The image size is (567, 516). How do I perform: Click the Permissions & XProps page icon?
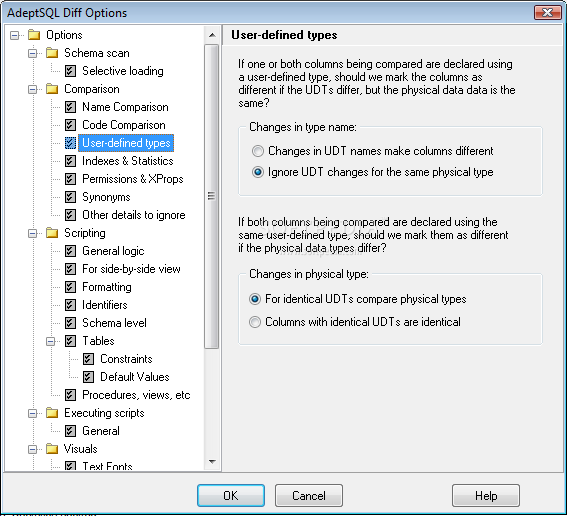click(70, 179)
